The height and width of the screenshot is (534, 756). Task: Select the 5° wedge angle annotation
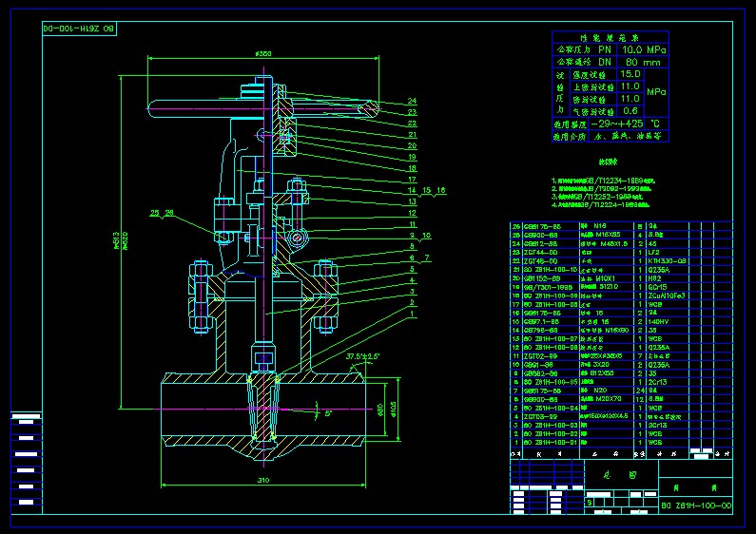point(328,414)
